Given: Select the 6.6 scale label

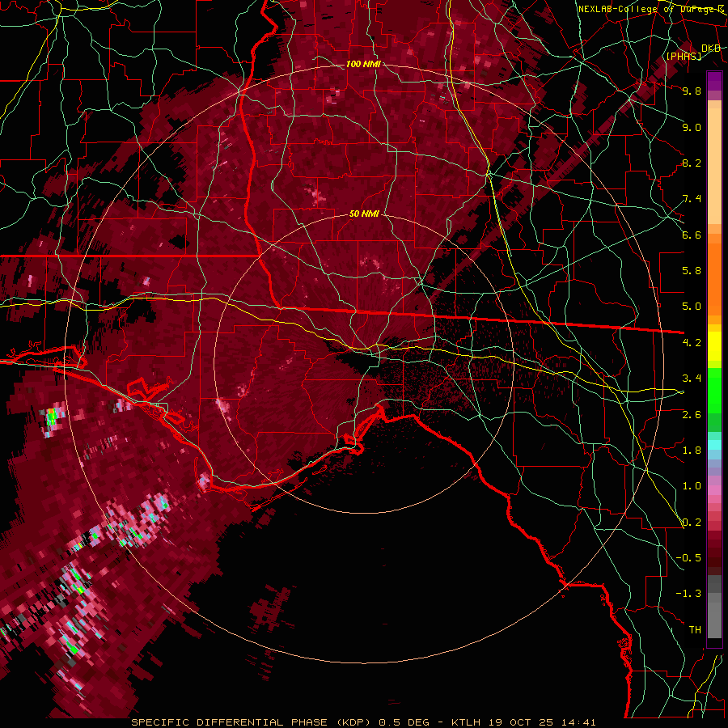Looking at the screenshot, I should (x=692, y=235).
